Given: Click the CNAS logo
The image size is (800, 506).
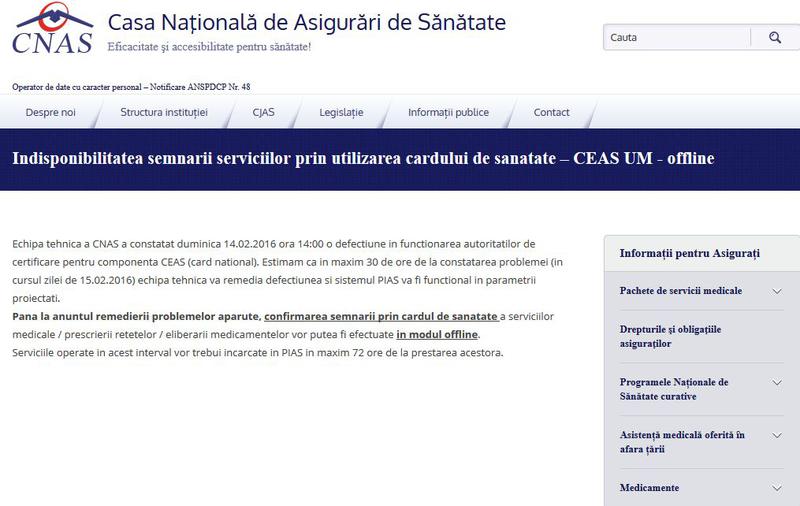Looking at the screenshot, I should tap(53, 29).
